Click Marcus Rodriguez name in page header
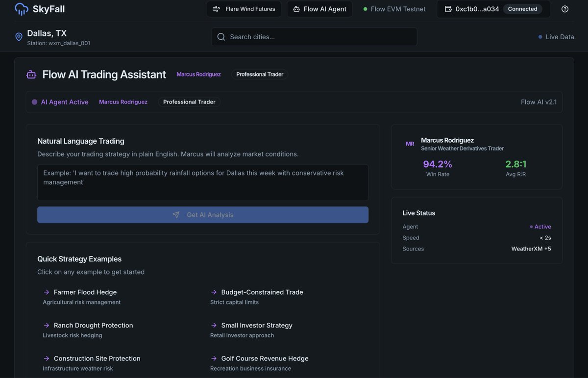This screenshot has width=588, height=378. tap(198, 75)
